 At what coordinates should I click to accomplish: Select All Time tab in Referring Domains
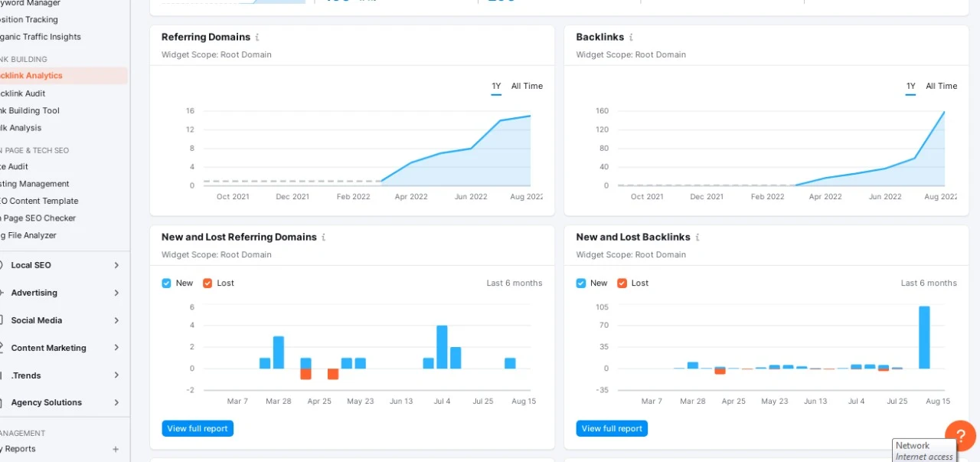[x=527, y=86]
